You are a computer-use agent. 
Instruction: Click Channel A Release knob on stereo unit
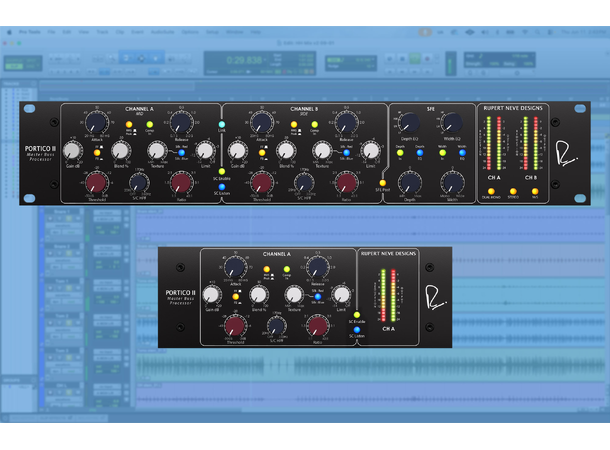(181, 122)
